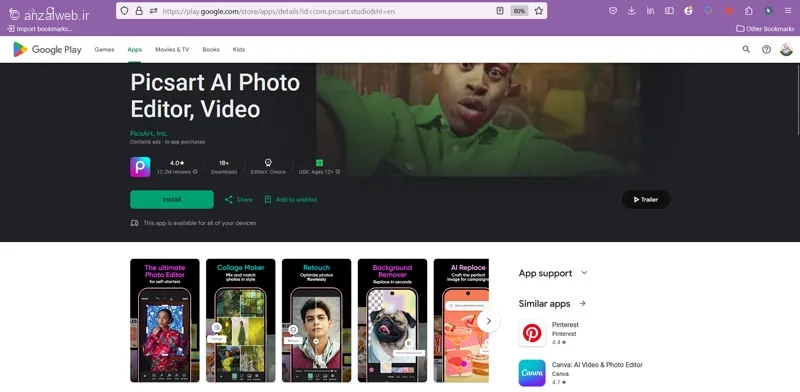Show info about 12.2M reviews
Screen dimensions: 800x392
[195, 172]
